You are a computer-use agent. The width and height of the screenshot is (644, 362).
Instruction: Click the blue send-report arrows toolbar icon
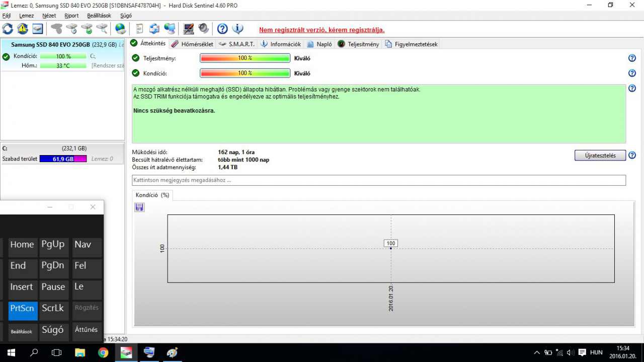pyautogui.click(x=154, y=29)
